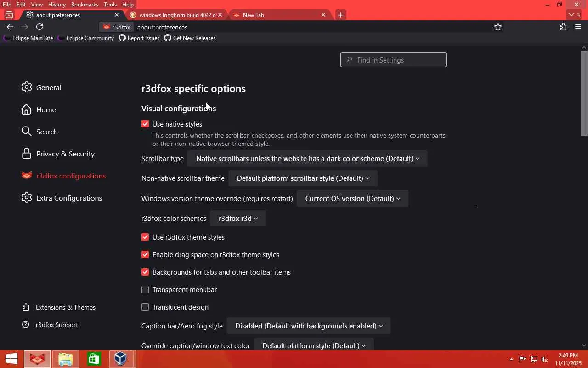Open Get New Releases bookmark
This screenshot has height=368, width=588.
[x=190, y=38]
